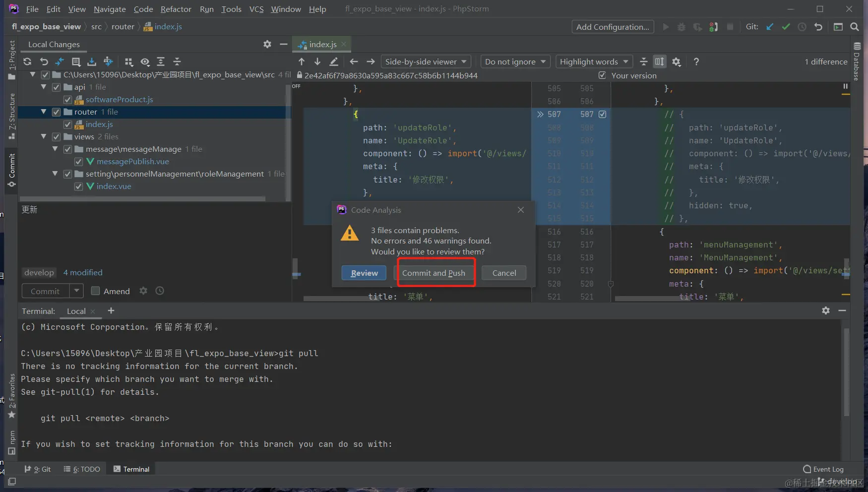Switch to the Terminal tool window tab
868x492 pixels.
pos(131,469)
